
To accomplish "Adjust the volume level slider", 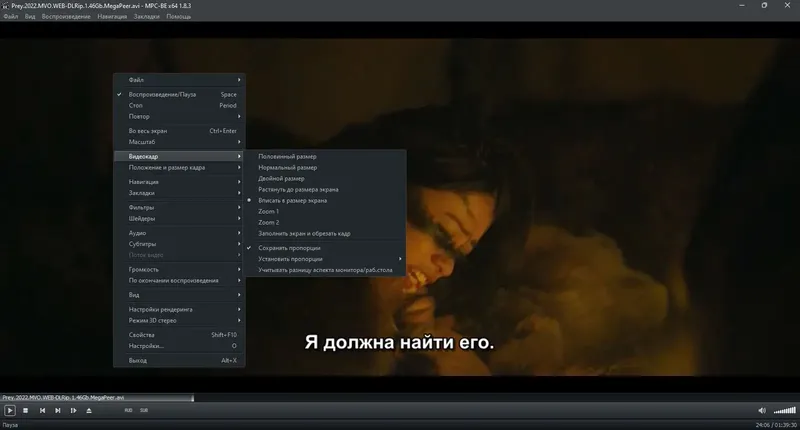I will click(x=785, y=410).
